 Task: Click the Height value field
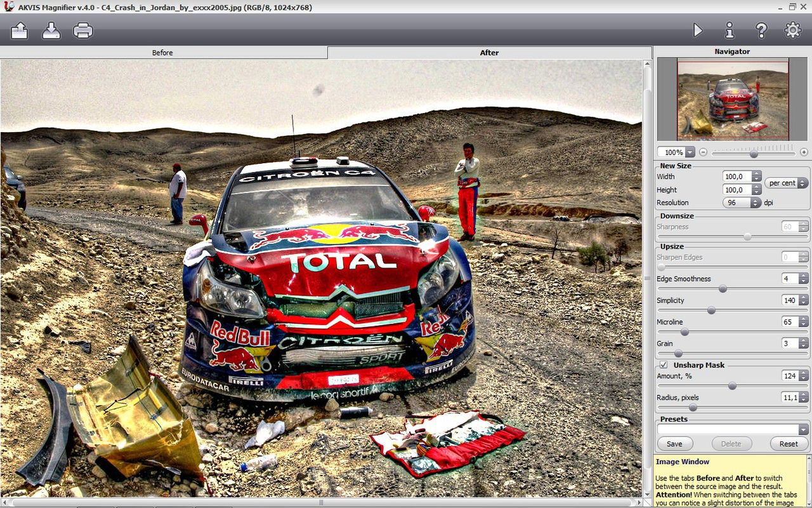pos(737,190)
